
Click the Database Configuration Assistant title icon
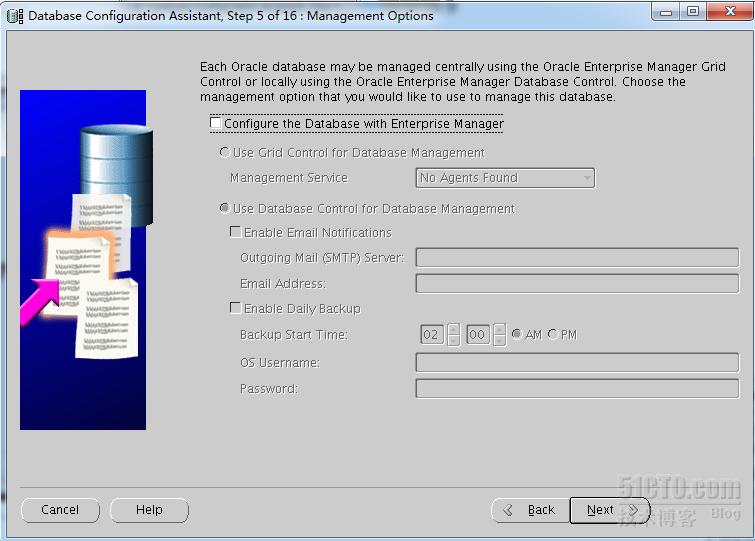coord(15,16)
